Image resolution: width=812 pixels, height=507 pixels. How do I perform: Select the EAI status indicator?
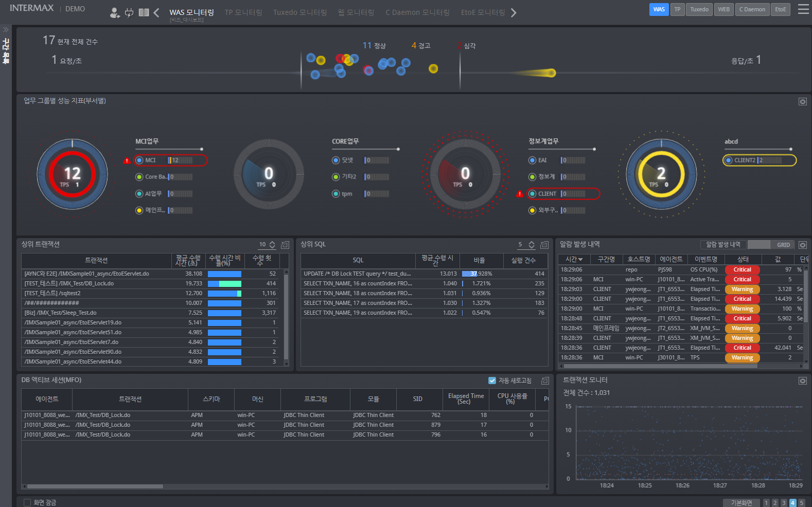532,160
